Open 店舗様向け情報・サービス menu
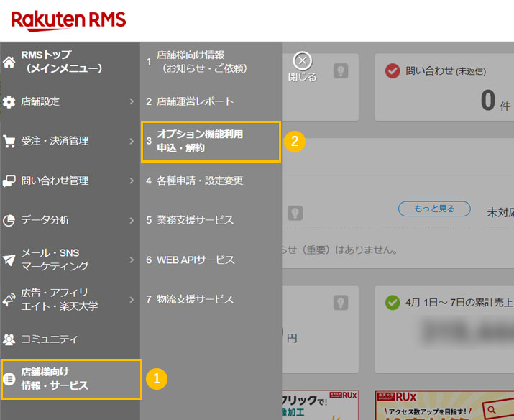This screenshot has height=420, width=514. [70, 379]
